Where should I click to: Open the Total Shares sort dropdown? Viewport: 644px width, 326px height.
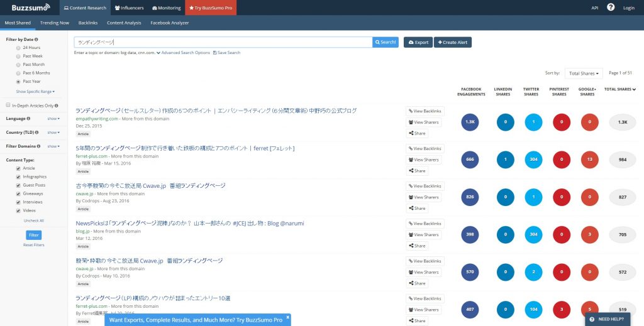(x=584, y=73)
